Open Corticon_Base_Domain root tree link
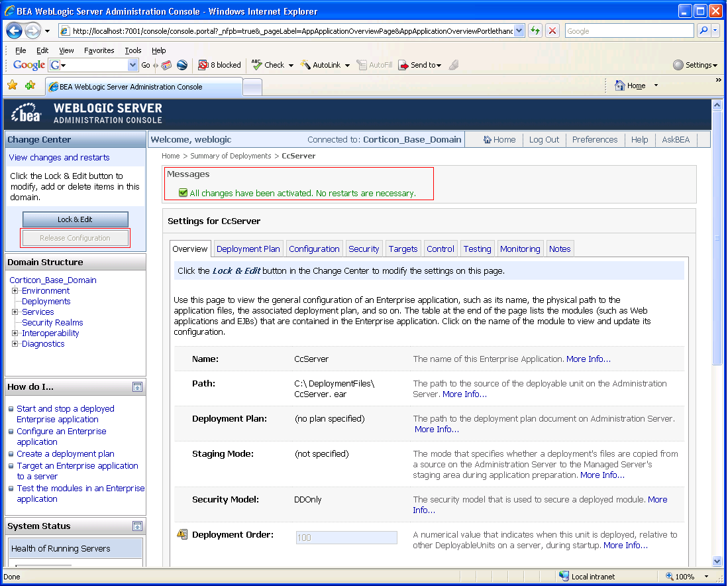This screenshot has height=586, width=728. 53,280
